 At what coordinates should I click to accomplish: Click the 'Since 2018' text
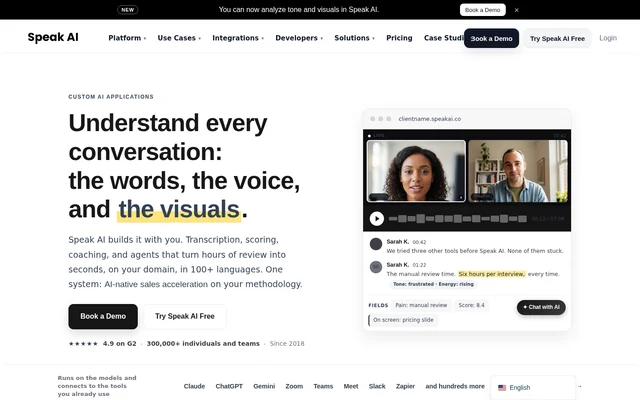pyautogui.click(x=287, y=344)
